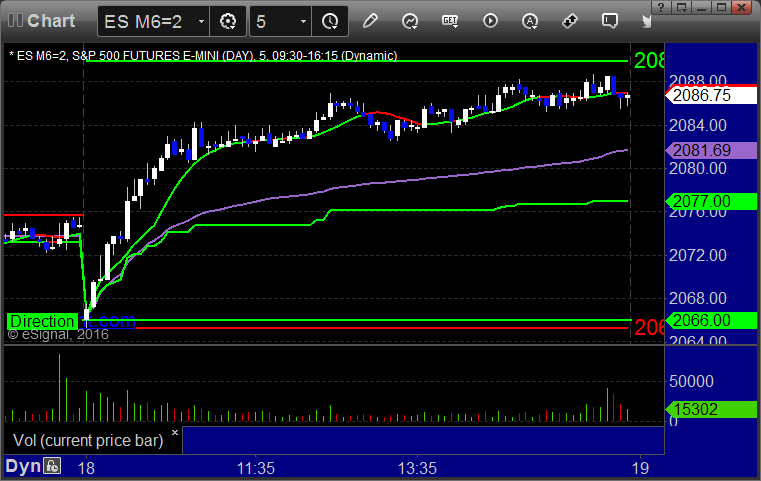Click the 2086.75 current price tag

click(x=711, y=95)
